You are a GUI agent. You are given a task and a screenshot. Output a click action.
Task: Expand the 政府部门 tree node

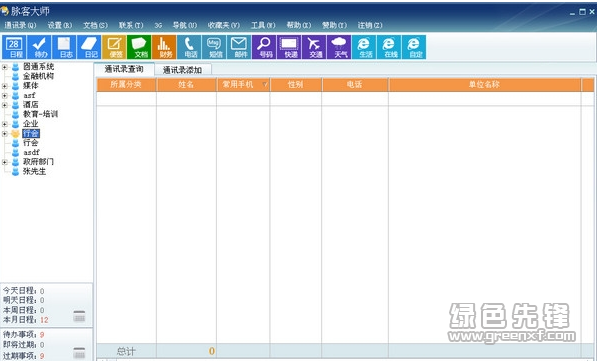(5, 162)
